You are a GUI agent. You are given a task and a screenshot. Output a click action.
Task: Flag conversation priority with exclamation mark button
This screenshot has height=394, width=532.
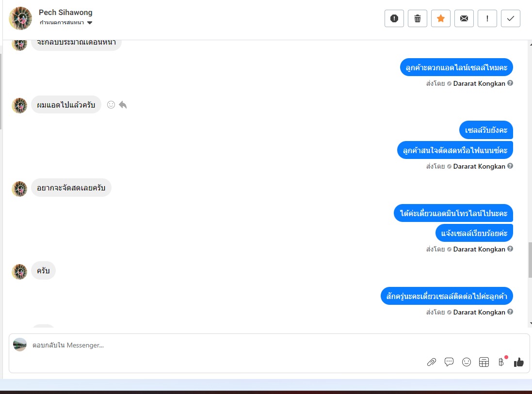coord(487,18)
